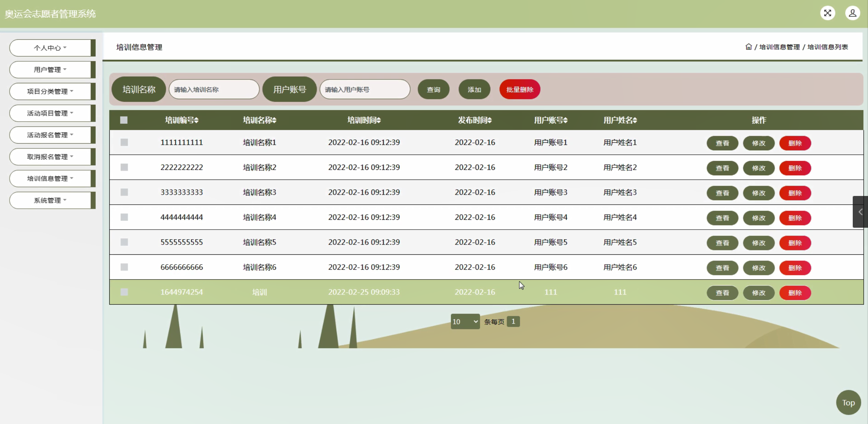Check the row checkbox for 培训名称3
Viewport: 868px width, 424px height.
coord(124,192)
